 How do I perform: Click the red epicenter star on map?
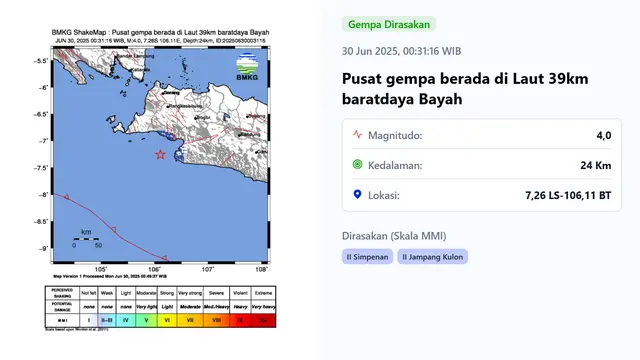point(160,154)
